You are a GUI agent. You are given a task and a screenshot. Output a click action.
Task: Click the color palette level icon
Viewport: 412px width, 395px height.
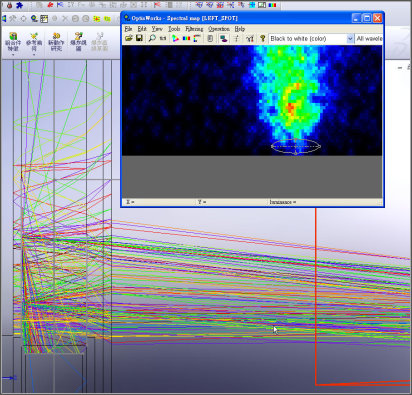click(x=197, y=39)
